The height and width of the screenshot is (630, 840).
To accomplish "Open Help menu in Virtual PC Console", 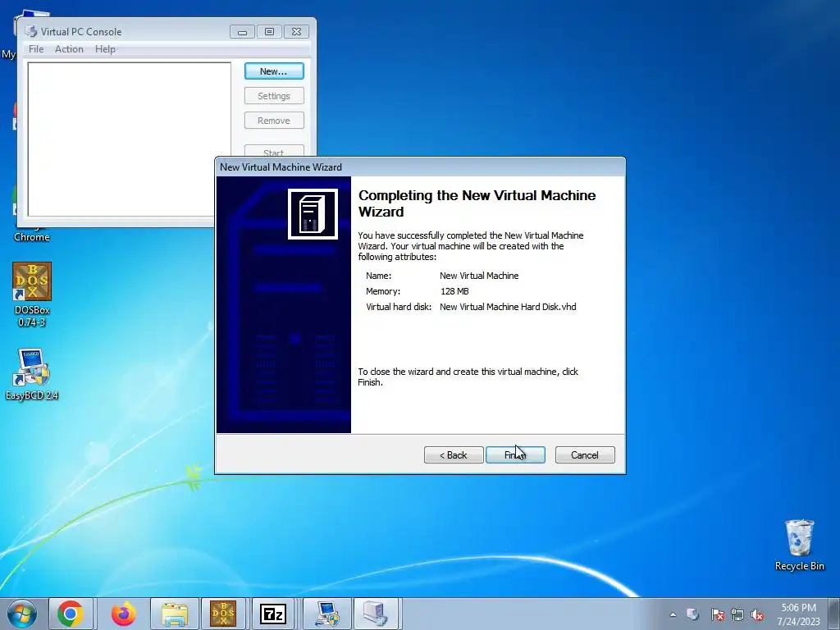I will click(x=105, y=48).
